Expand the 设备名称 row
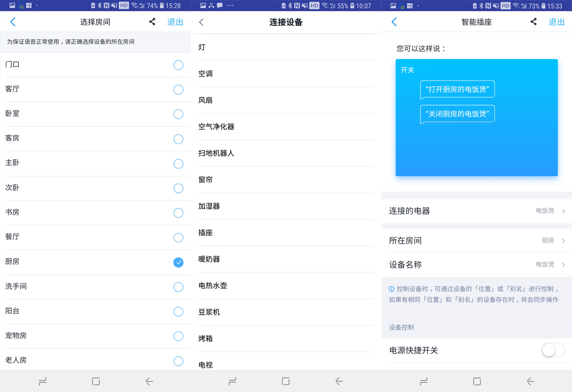Screen dimensions: 572x392 (477, 265)
